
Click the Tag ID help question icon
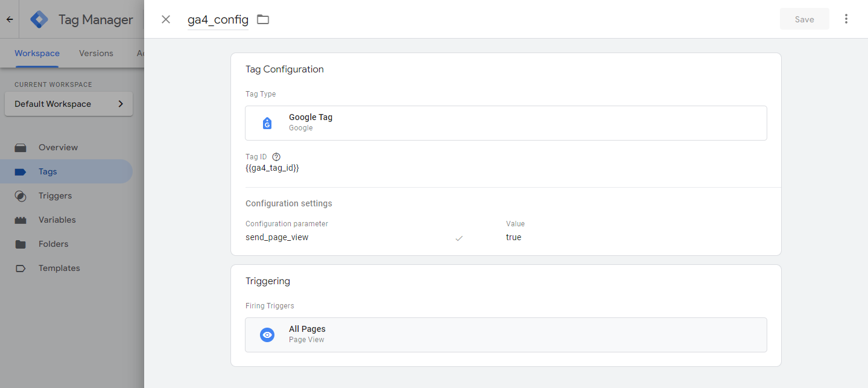(x=276, y=157)
